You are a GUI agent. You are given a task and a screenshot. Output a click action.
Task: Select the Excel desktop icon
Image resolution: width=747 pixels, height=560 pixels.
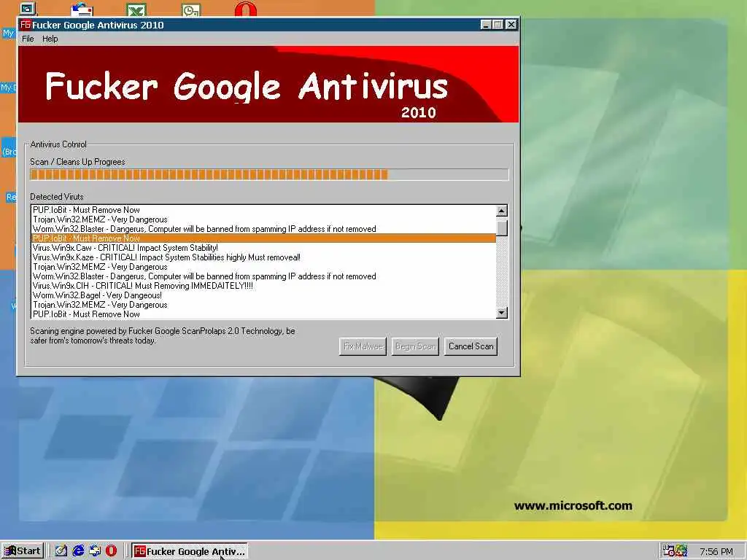click(136, 9)
